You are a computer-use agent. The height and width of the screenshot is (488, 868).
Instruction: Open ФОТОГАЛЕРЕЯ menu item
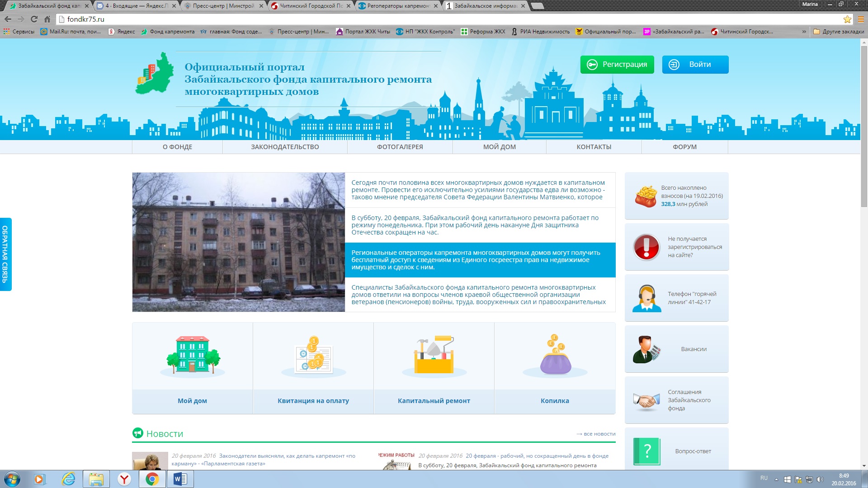(400, 147)
